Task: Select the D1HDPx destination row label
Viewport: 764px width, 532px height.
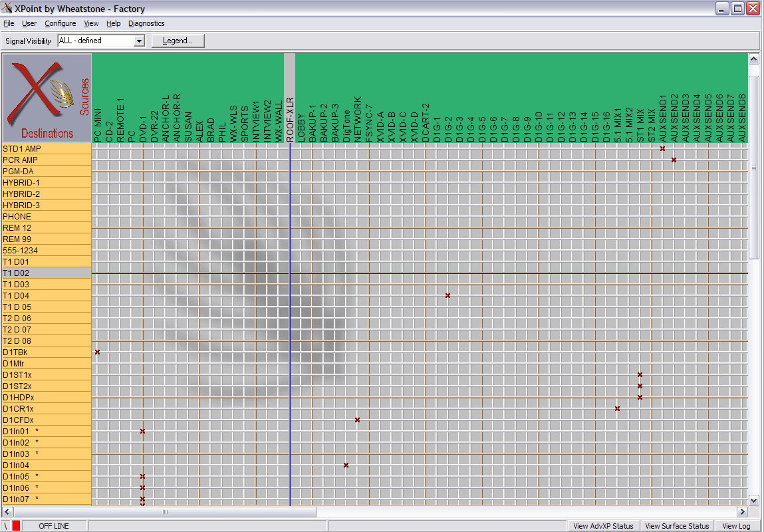Action: point(47,398)
